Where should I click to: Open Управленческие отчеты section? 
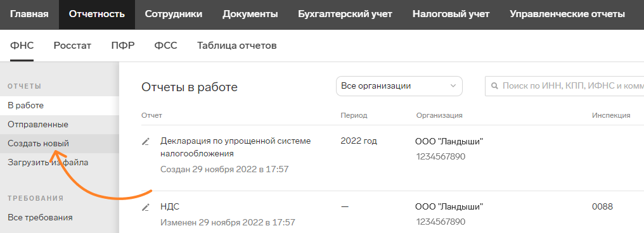click(x=567, y=15)
